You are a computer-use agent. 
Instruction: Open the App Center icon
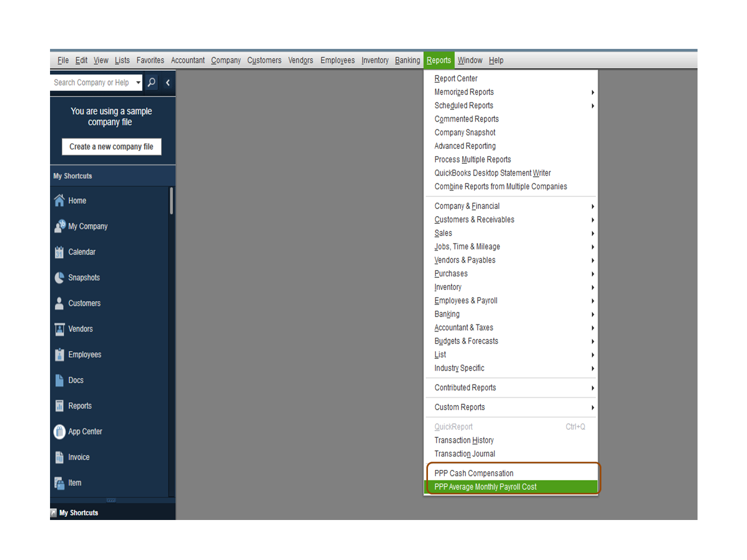[59, 432]
